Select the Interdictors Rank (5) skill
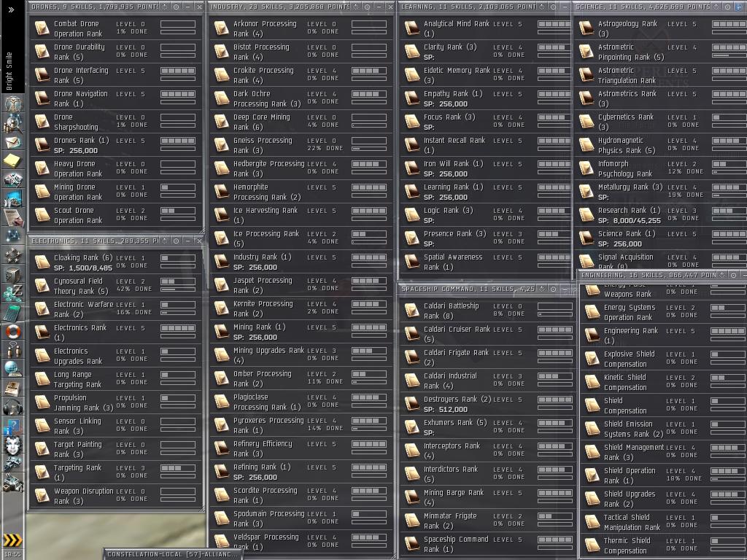The width and height of the screenshot is (747, 560). point(486,474)
